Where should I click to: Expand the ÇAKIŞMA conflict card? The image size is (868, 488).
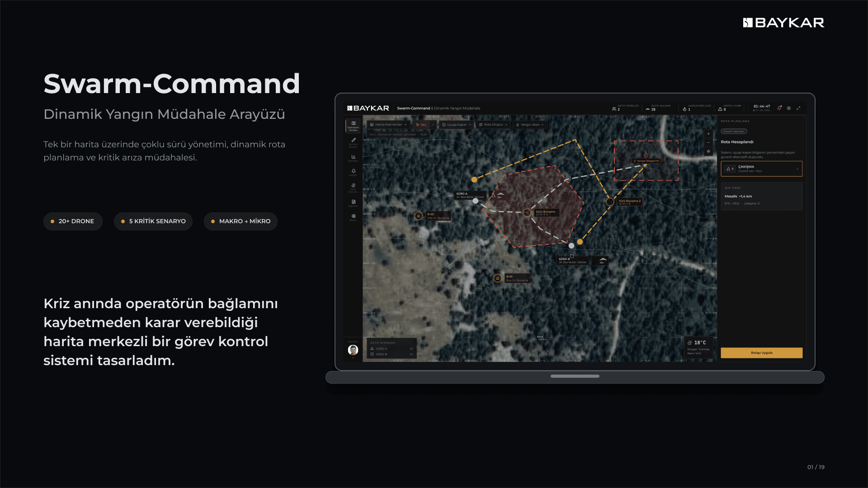click(761, 169)
